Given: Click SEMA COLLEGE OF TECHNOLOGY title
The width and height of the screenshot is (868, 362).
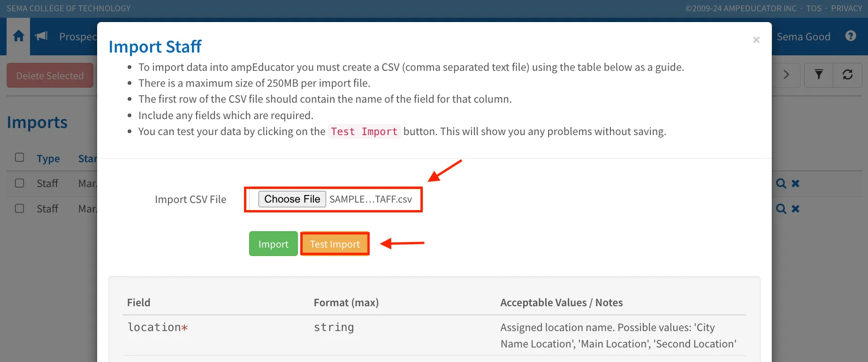Looking at the screenshot, I should click(69, 8).
